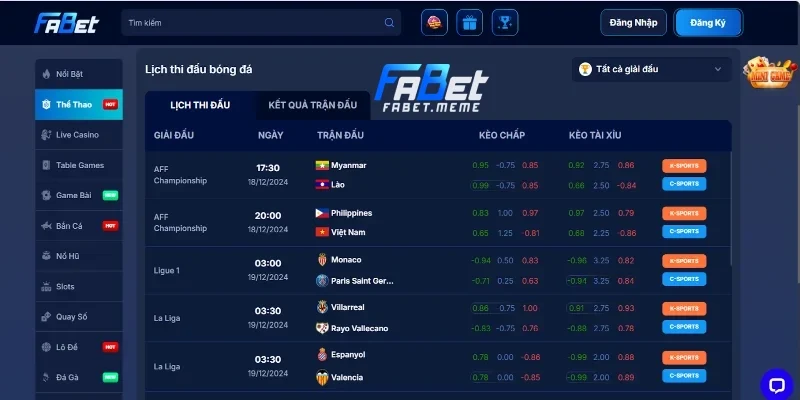
Task: Click the Lô Đề sidebar icon
Action: pos(46,347)
